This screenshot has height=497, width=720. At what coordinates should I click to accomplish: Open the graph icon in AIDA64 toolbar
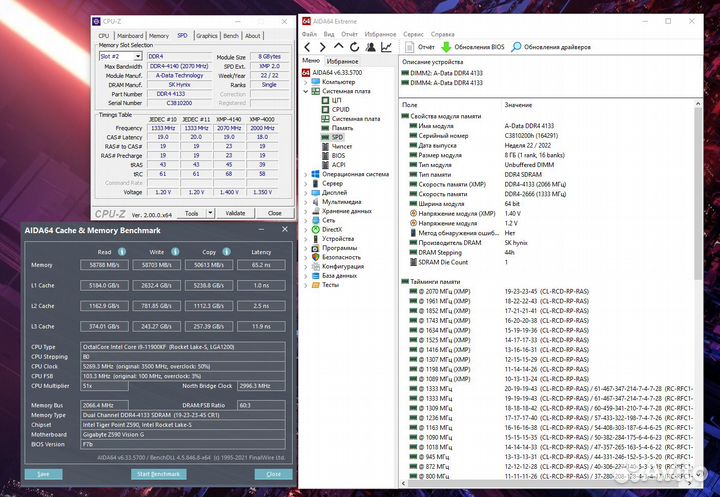[x=387, y=47]
